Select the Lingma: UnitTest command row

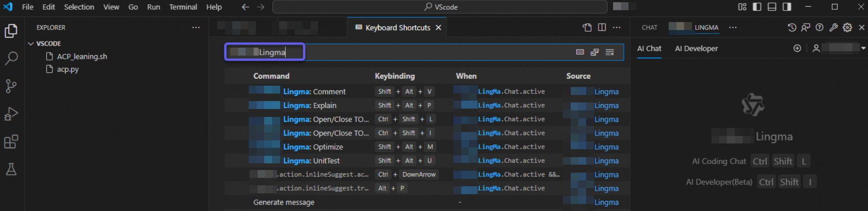click(427, 160)
